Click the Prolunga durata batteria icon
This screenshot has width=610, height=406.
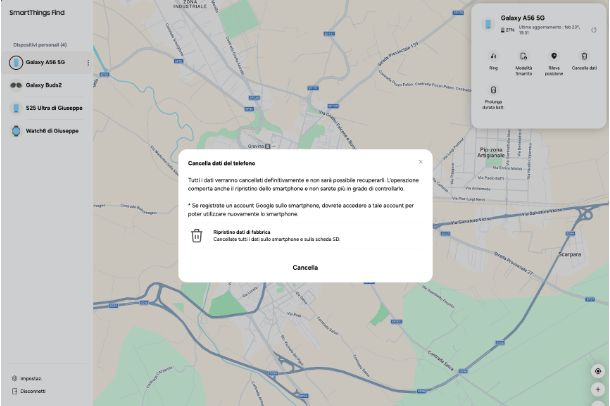pyautogui.click(x=493, y=90)
